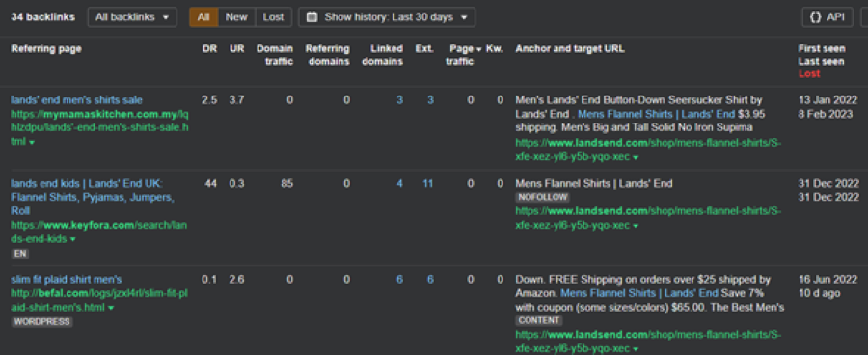Select the All filter tab
This screenshot has width=868, height=355.
tap(203, 17)
